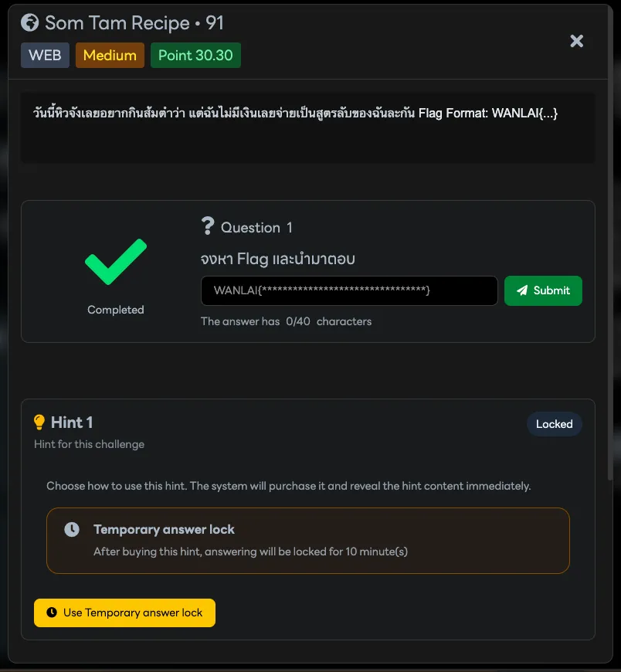Click the lightbulb icon next to Hint 1

(x=40, y=423)
